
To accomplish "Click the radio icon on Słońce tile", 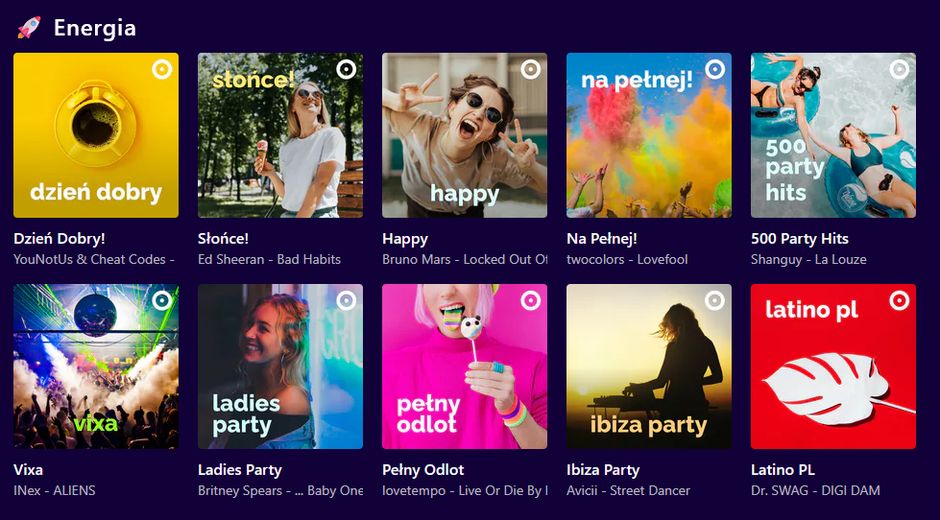I will [x=346, y=69].
